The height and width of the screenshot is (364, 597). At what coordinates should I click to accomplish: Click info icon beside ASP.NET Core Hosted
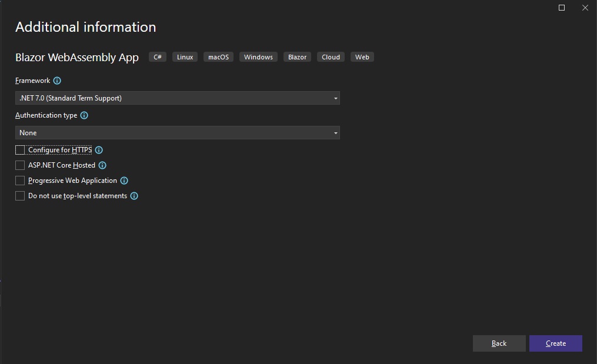coord(102,165)
